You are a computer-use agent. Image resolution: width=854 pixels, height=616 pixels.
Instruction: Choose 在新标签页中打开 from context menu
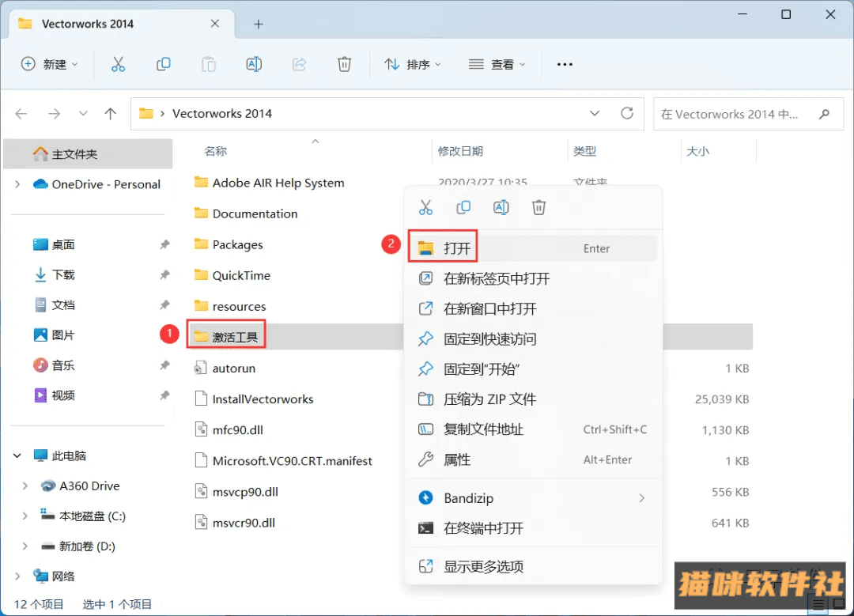tap(533, 279)
